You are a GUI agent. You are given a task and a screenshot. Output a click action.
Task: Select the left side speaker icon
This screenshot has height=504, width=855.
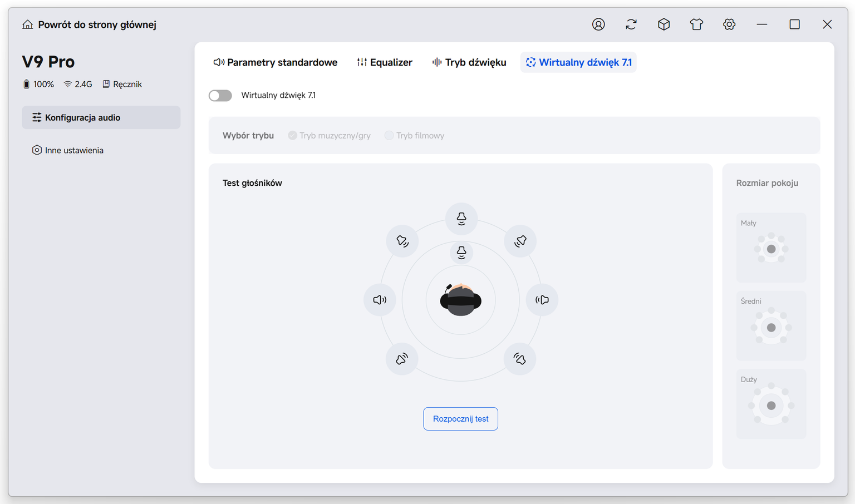(380, 300)
